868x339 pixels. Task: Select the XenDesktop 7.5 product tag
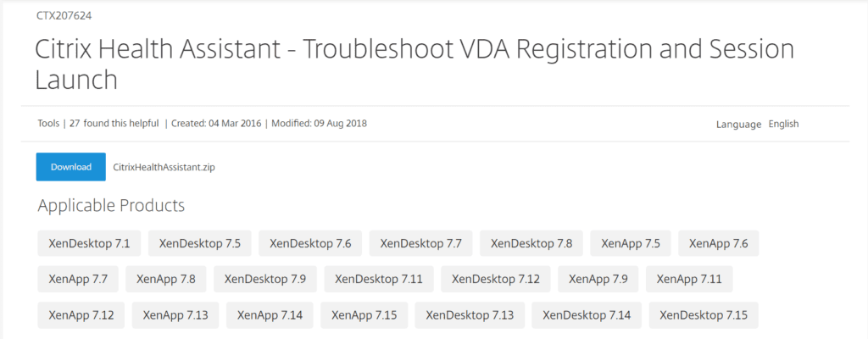coord(199,243)
